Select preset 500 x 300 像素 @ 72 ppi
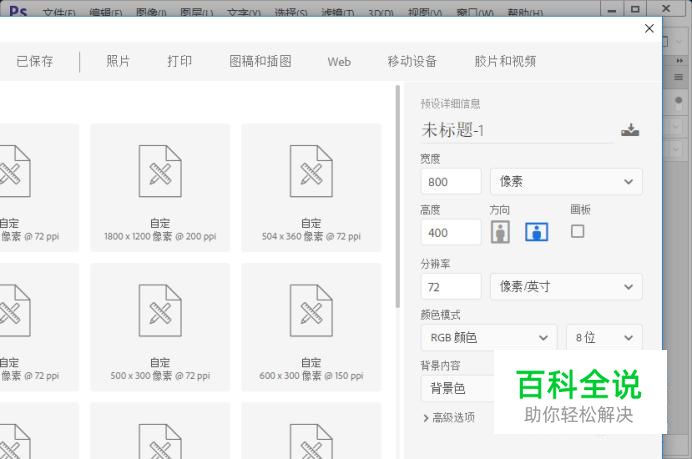This screenshot has width=692, height=459. pos(160,327)
